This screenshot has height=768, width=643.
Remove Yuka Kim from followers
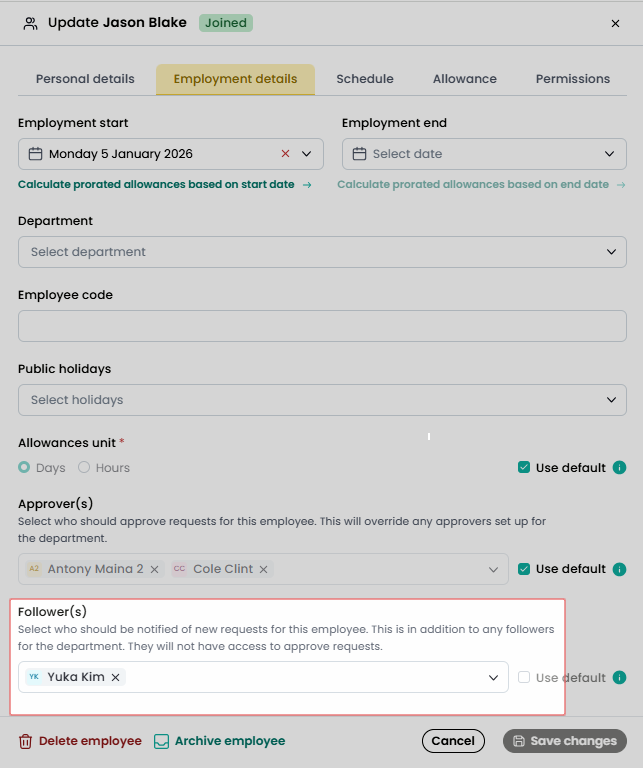pos(116,677)
